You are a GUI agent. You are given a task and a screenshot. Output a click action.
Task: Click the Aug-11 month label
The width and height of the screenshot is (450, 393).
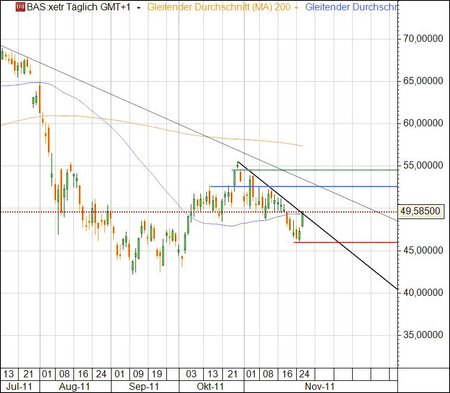click(74, 387)
